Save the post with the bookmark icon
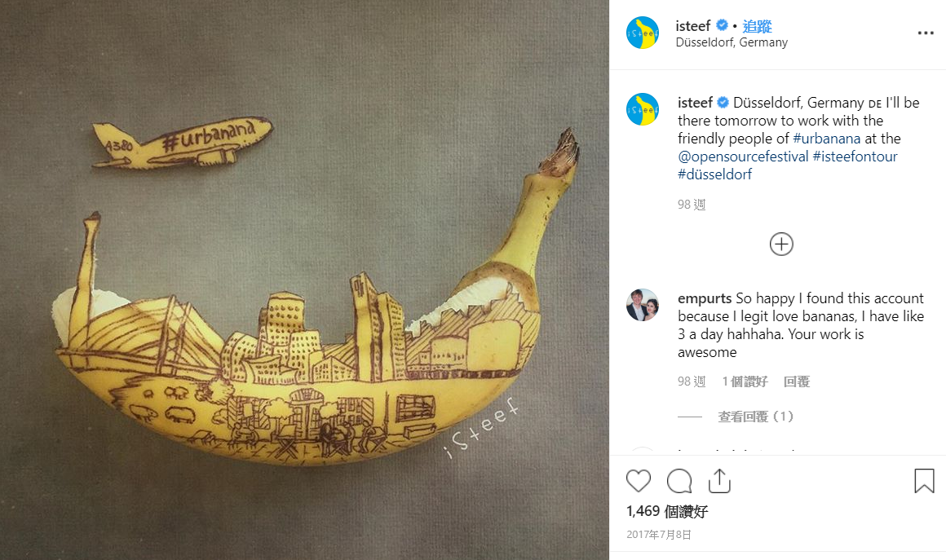946x560 pixels. [924, 481]
